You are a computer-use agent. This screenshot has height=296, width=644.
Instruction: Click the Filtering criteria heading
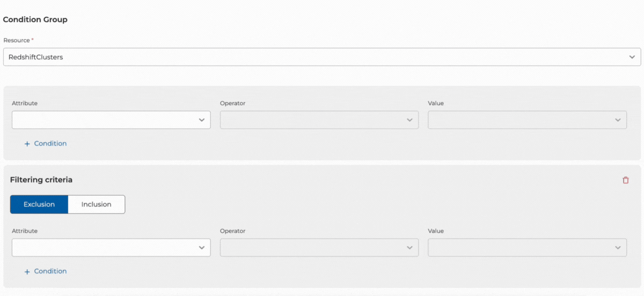pyautogui.click(x=41, y=180)
